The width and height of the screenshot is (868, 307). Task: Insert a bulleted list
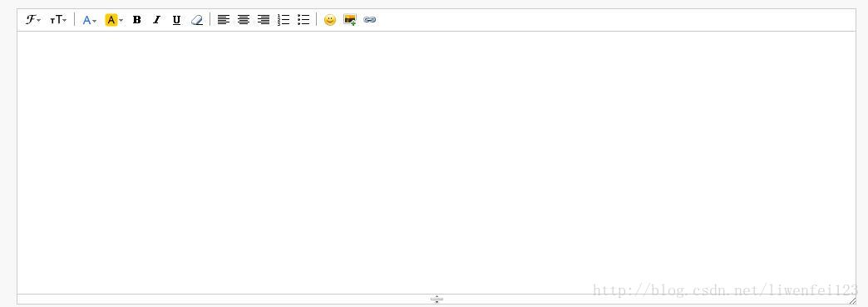(303, 20)
